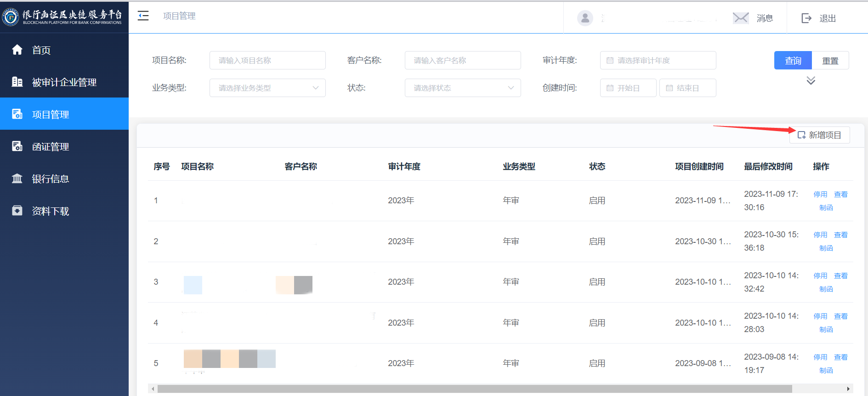This screenshot has width=868, height=396.
Task: Click the 重置 reset button
Action: click(830, 61)
